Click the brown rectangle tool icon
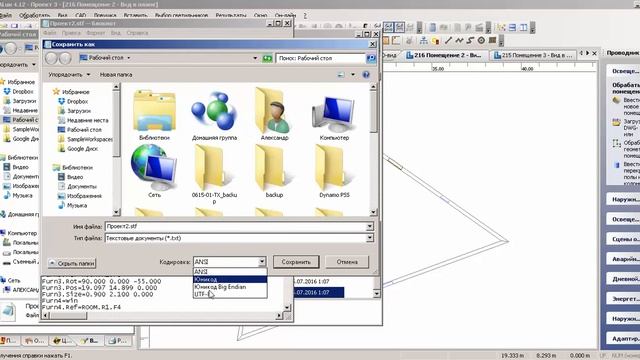Image resolution: width=640 pixels, height=360 pixels. [x=493, y=40]
